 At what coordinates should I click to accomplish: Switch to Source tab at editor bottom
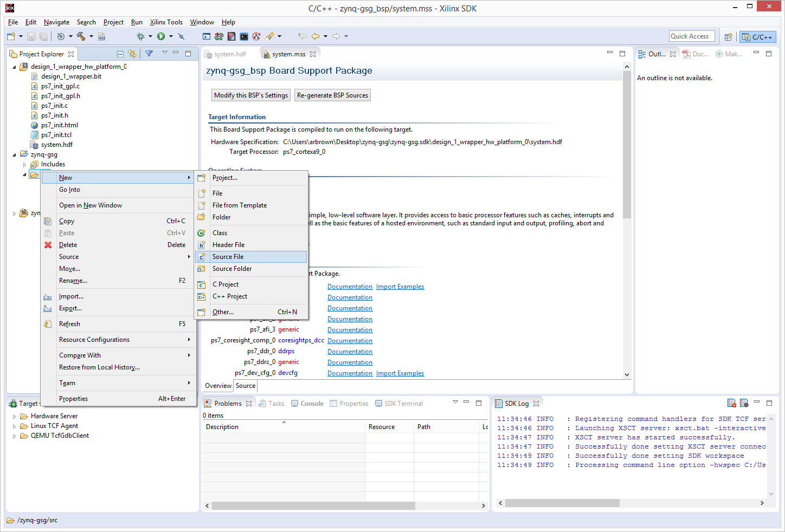(x=246, y=386)
